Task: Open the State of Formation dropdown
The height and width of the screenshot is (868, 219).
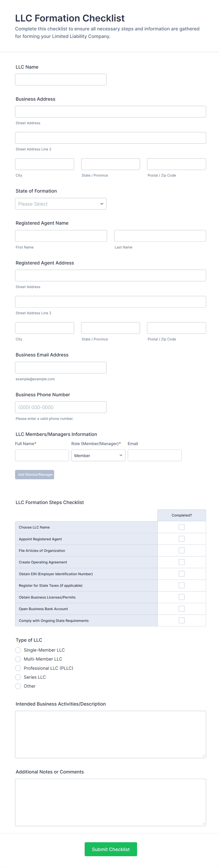Action: coord(61,204)
